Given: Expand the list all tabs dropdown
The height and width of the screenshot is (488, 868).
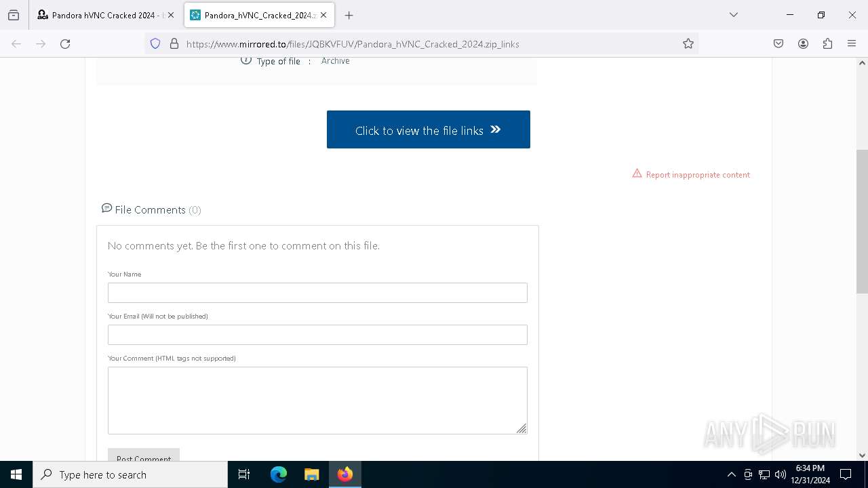Looking at the screenshot, I should click(734, 15).
